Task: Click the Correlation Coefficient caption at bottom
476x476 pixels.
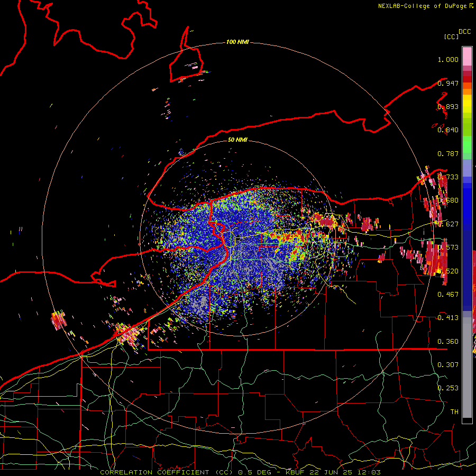Action: coord(240,472)
